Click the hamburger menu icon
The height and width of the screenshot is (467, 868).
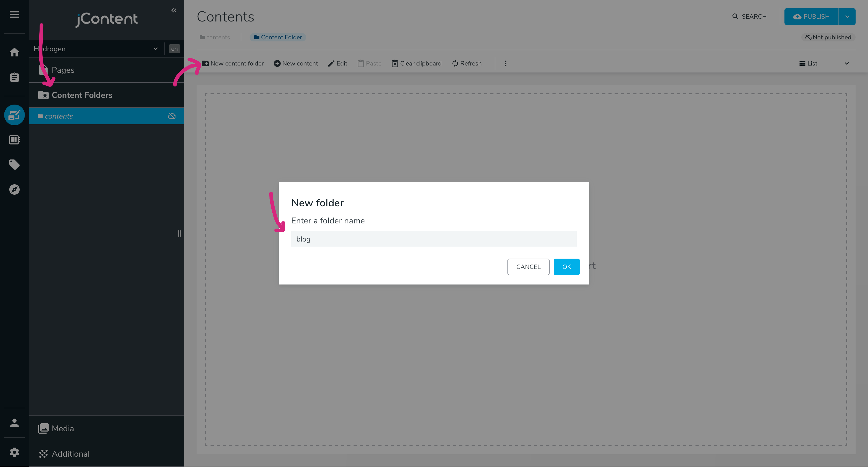[14, 14]
